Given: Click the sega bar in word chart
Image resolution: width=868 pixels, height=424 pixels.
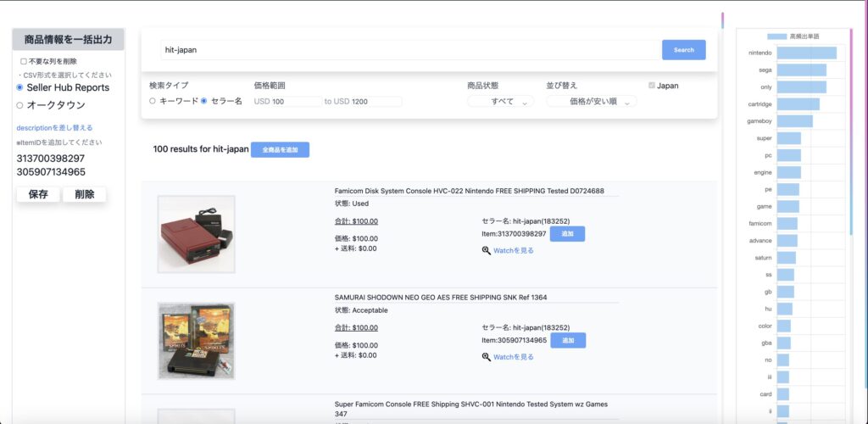Looking at the screenshot, I should (802, 70).
